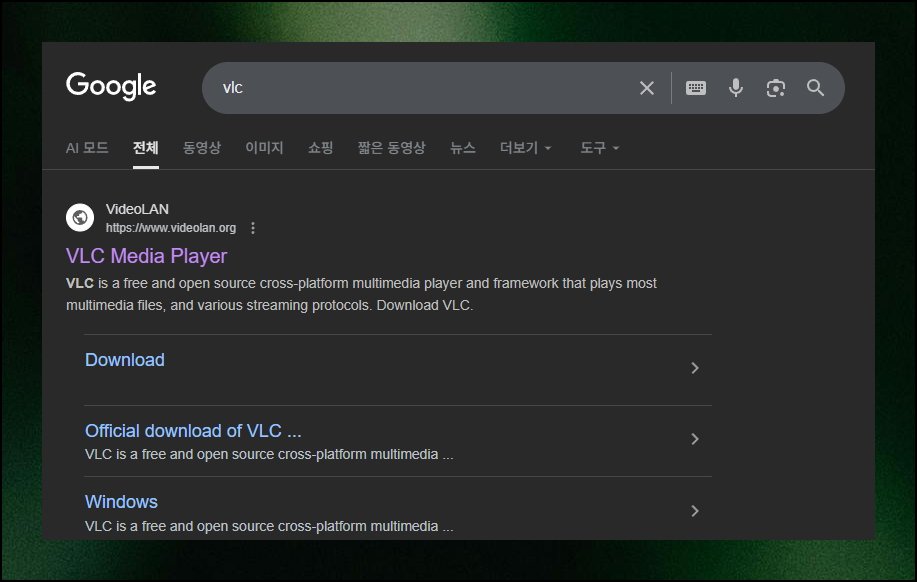
Task: Open the Windows sitelink
Action: [121, 502]
